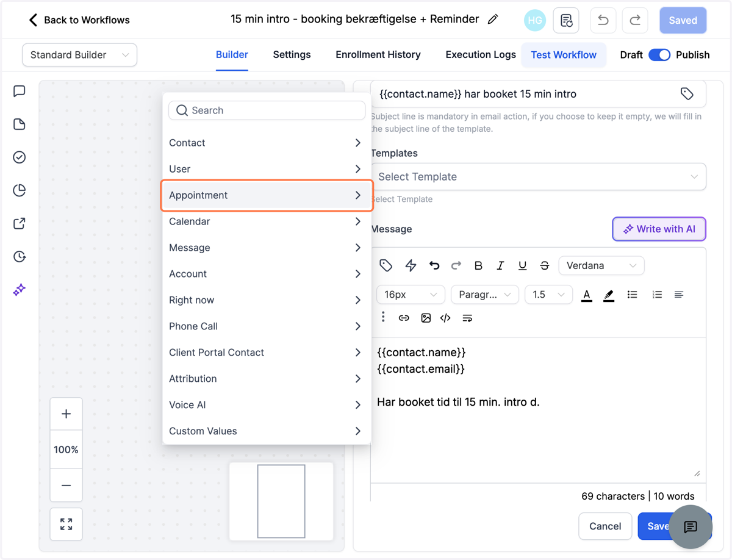
Task: Click the HG user avatar
Action: click(x=535, y=20)
